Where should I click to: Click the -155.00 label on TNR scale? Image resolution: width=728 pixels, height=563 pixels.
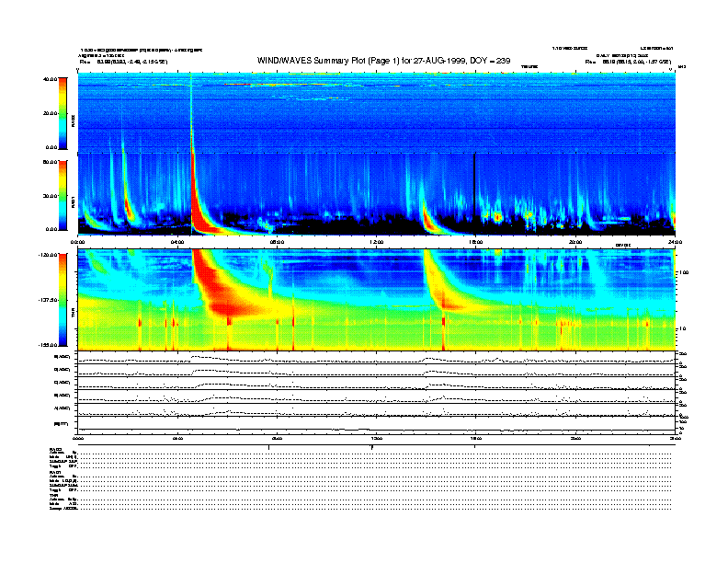point(48,345)
